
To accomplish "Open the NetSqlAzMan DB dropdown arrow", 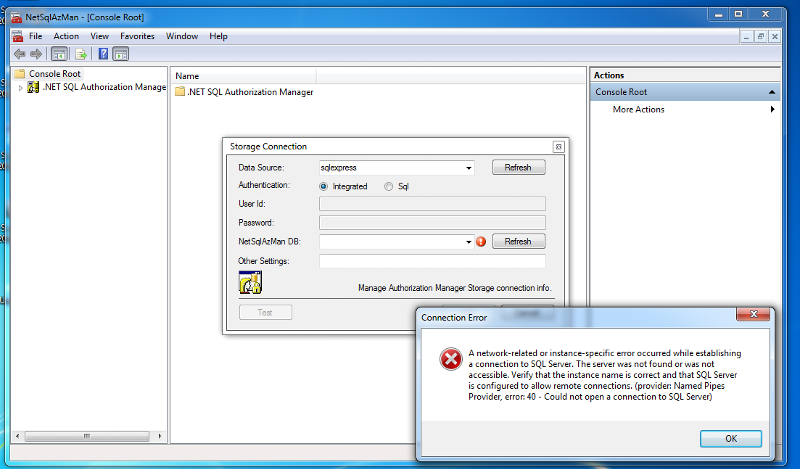I will (x=468, y=242).
